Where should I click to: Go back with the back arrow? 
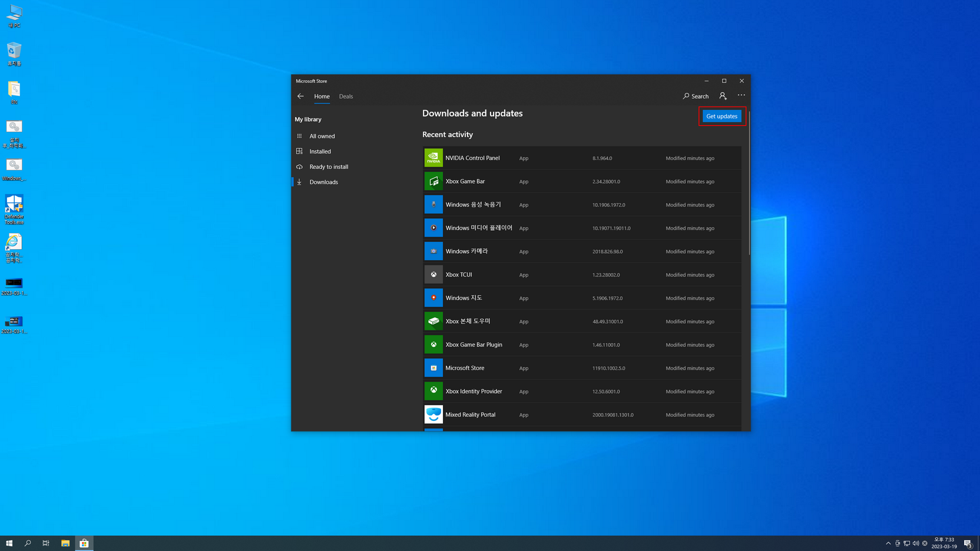[x=300, y=96]
